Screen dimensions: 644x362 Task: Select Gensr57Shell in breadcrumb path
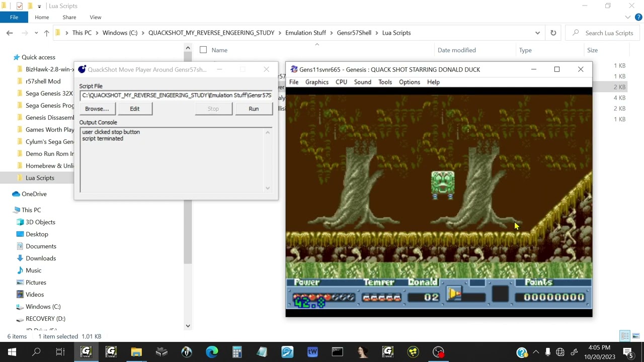click(x=354, y=33)
